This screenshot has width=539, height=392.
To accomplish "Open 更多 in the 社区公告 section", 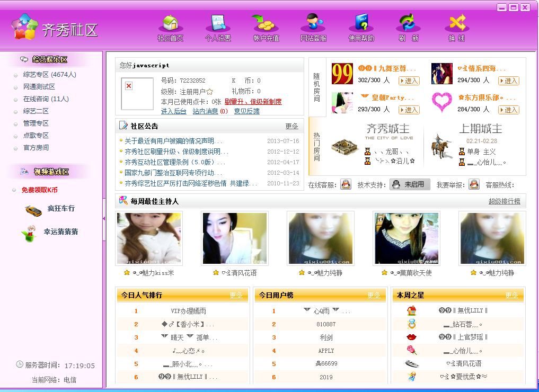I will (291, 126).
